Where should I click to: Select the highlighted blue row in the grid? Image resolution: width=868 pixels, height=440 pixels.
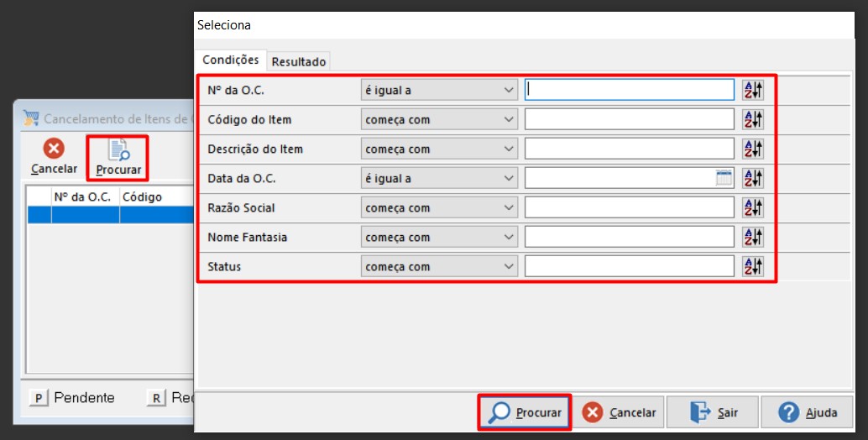coord(111,215)
